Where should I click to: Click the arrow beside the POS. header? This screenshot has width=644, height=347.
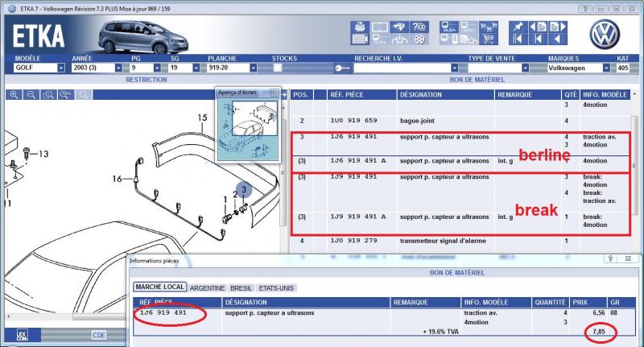point(283,95)
